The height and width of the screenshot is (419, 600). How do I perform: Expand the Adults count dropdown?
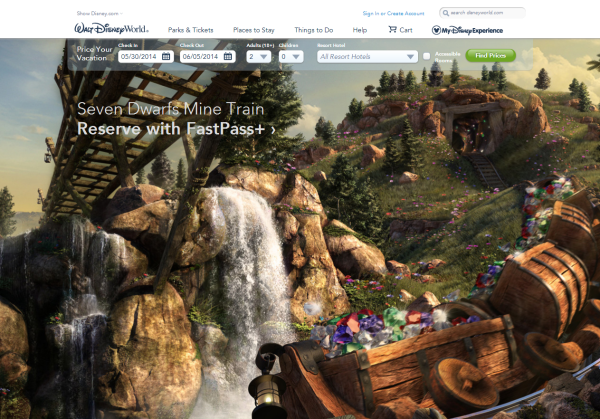click(x=259, y=57)
